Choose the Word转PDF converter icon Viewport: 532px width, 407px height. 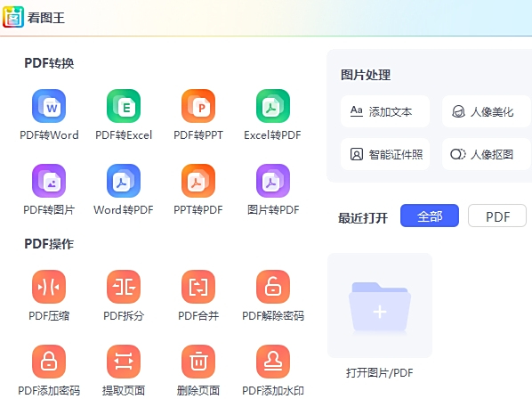pyautogui.click(x=124, y=181)
